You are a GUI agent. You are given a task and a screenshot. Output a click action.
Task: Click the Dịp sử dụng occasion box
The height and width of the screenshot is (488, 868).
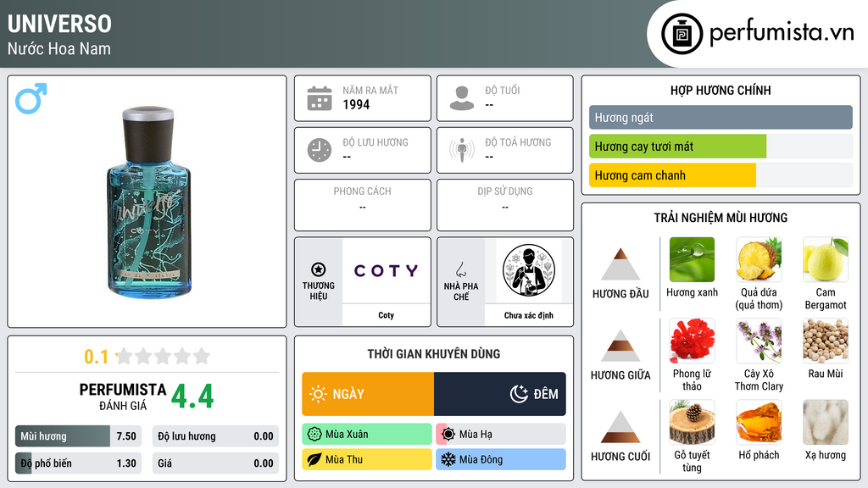pos(505,205)
